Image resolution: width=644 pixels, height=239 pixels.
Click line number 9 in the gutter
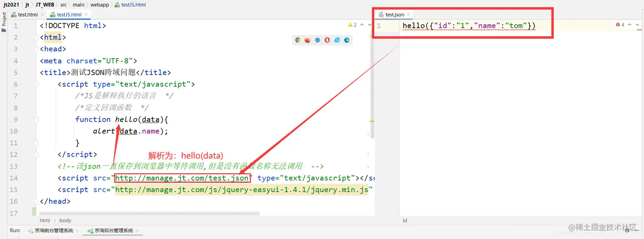(x=16, y=119)
